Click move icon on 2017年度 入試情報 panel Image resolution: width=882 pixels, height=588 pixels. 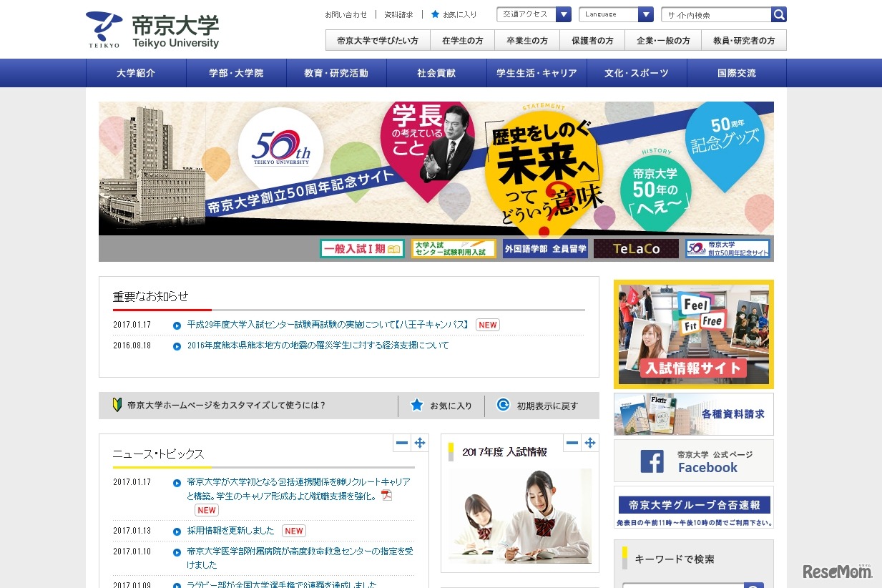pos(590,444)
